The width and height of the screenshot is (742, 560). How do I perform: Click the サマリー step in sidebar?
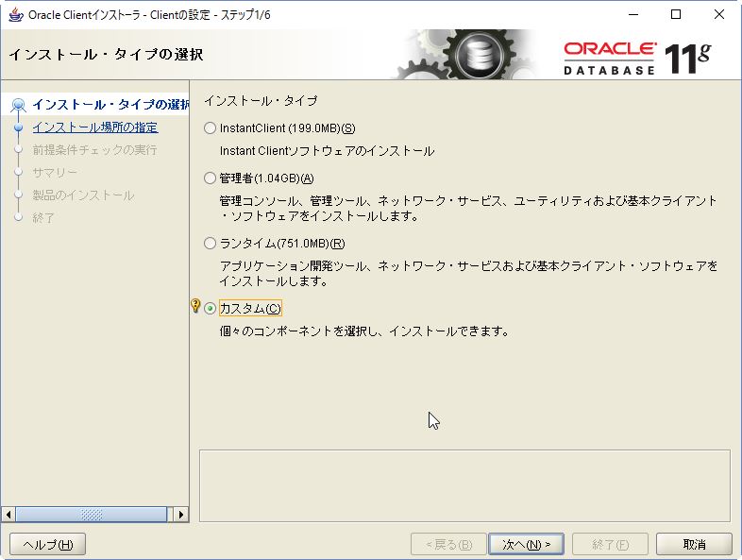coord(55,173)
